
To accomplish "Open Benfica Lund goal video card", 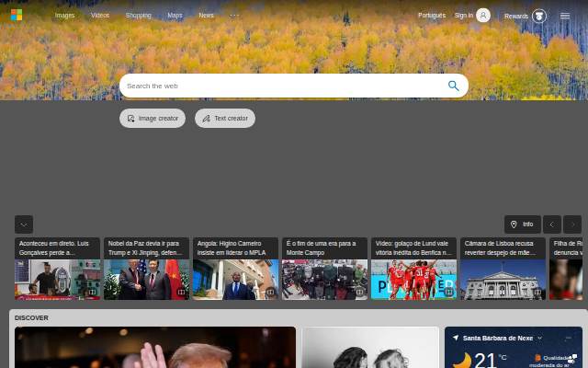I will tap(414, 269).
